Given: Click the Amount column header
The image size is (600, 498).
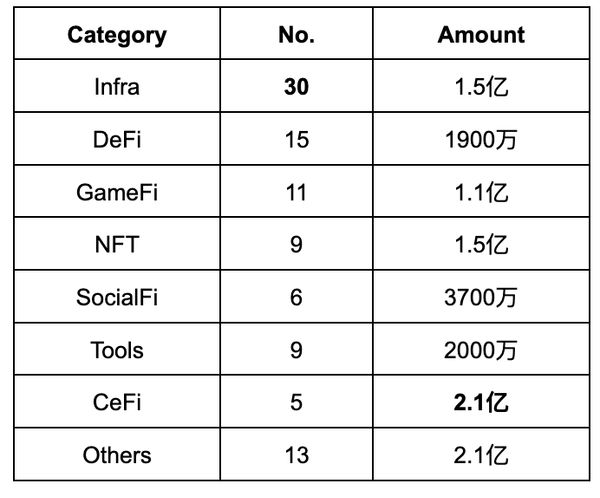Looking at the screenshot, I should click(x=480, y=35).
